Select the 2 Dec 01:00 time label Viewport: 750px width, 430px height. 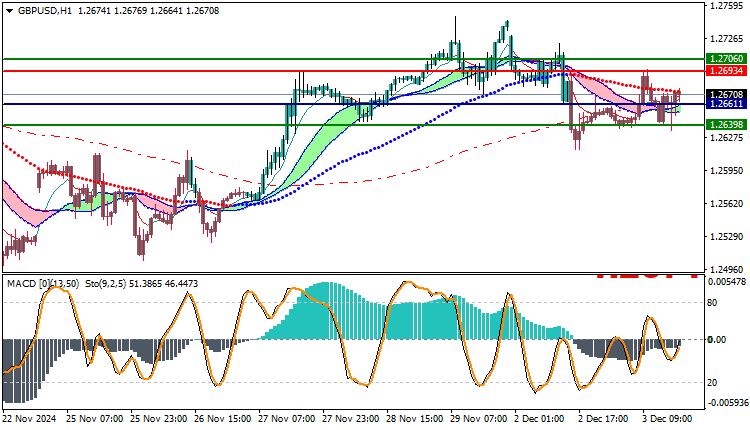click(540, 419)
